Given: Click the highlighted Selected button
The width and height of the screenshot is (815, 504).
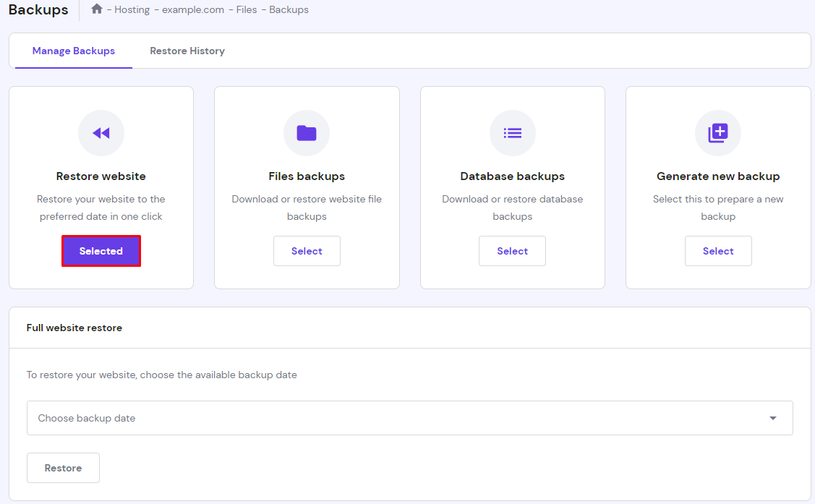Looking at the screenshot, I should (101, 250).
